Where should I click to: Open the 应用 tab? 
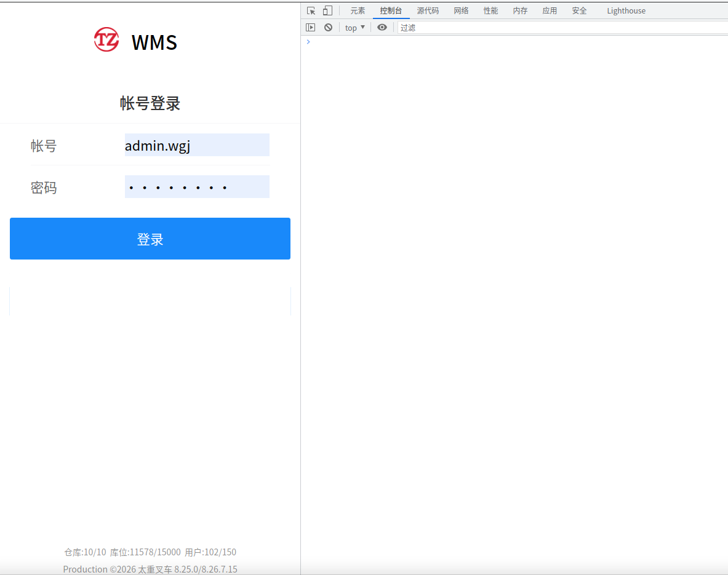click(550, 10)
